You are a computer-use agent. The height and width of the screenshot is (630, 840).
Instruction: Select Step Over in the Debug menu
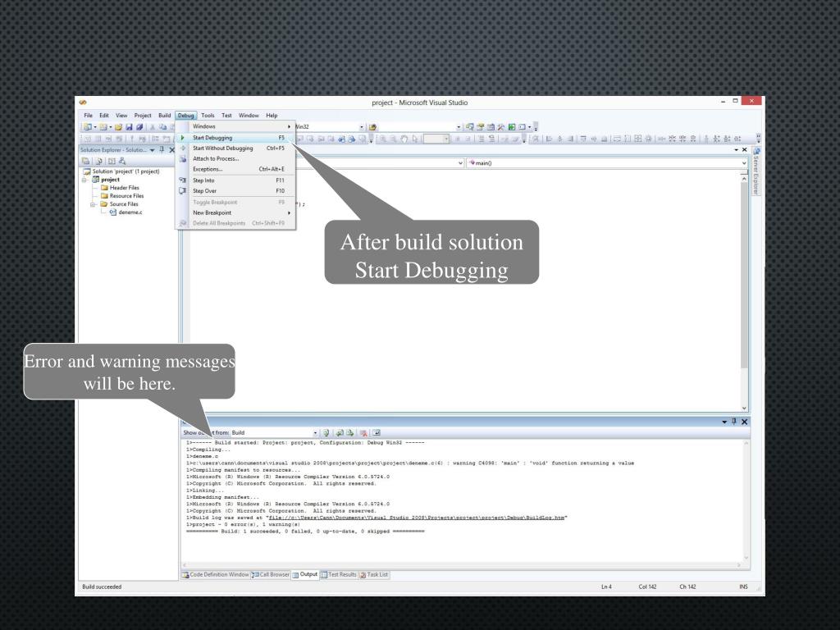pos(235,190)
